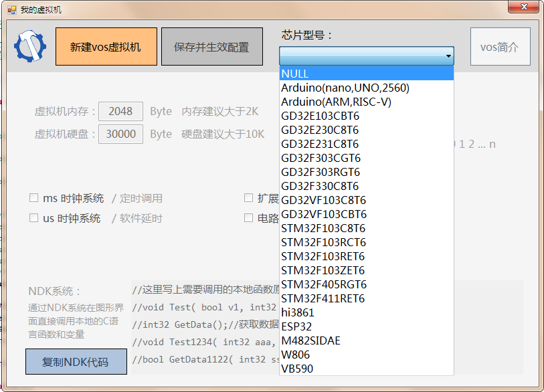Copy NDK code with 复制NDK代码 button
The image size is (544, 392).
click(x=76, y=361)
